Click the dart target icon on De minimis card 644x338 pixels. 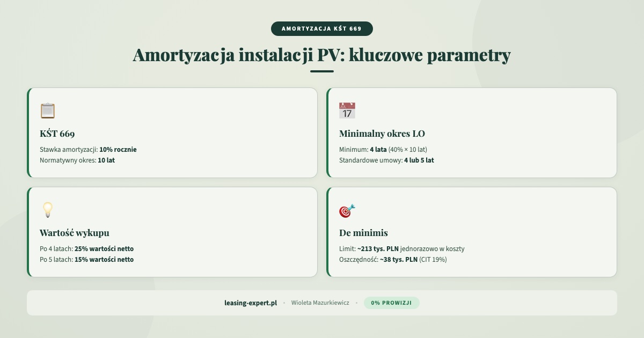coord(346,210)
